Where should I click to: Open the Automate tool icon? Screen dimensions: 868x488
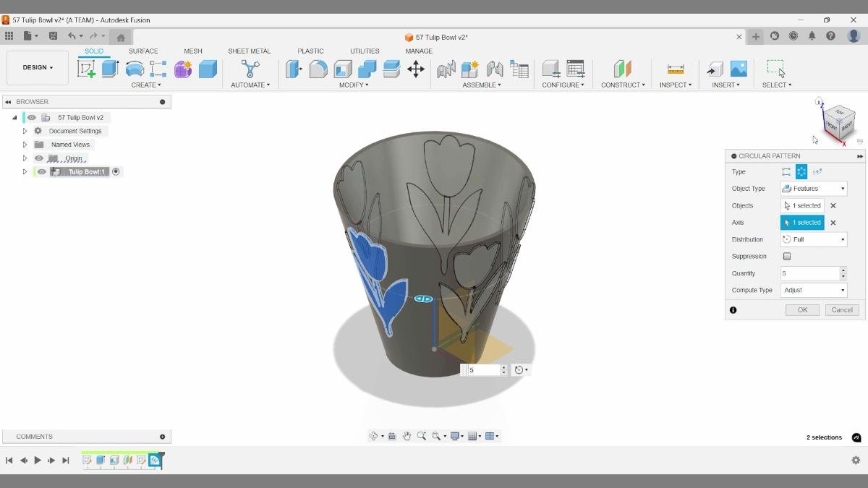(x=250, y=69)
